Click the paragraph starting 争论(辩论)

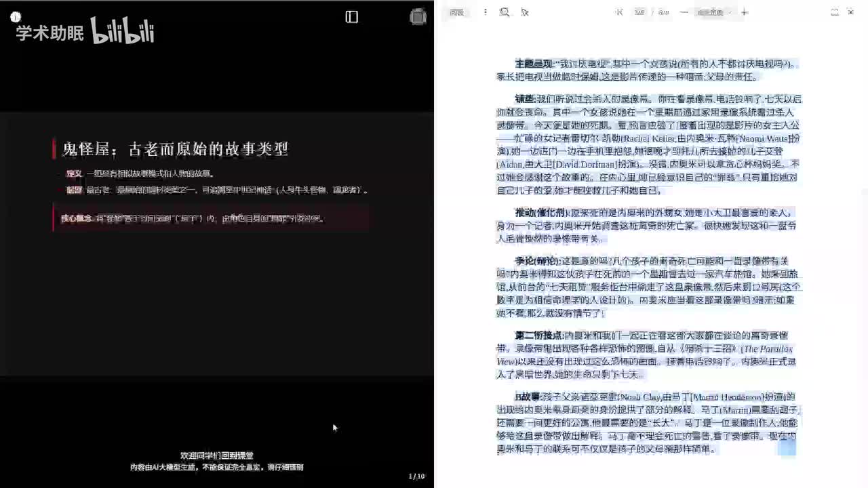(648, 287)
